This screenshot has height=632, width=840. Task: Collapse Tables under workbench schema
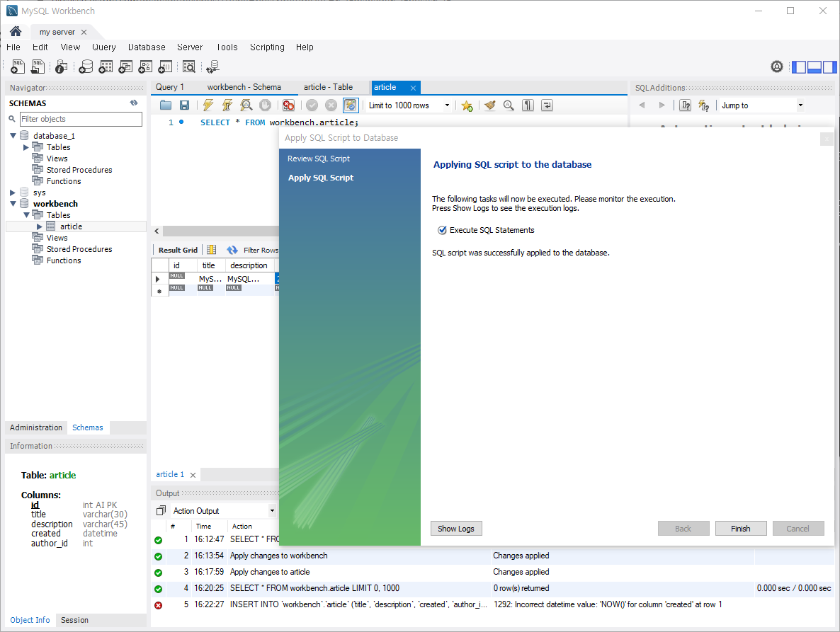25,215
